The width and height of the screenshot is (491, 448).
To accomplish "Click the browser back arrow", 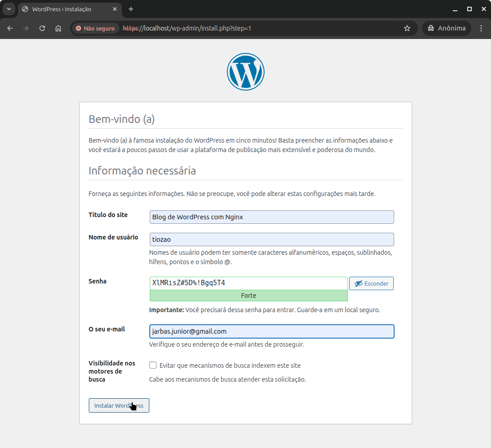I will [10, 28].
